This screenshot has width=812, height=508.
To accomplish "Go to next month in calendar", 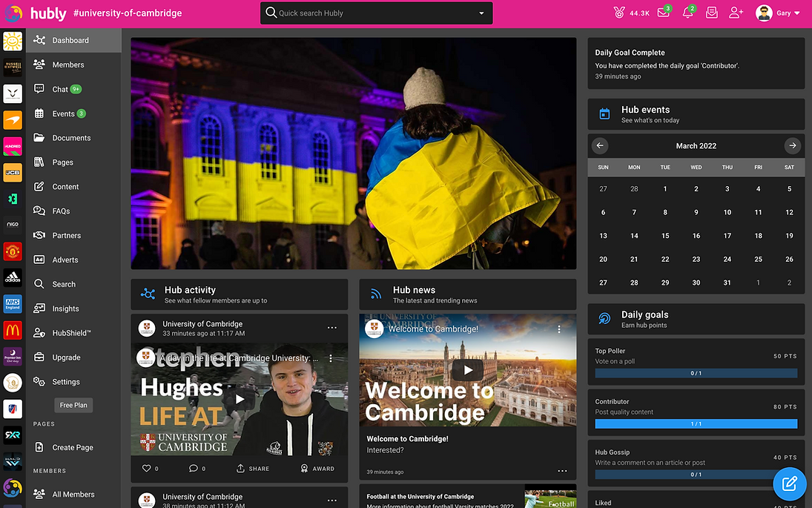I will [x=792, y=145].
